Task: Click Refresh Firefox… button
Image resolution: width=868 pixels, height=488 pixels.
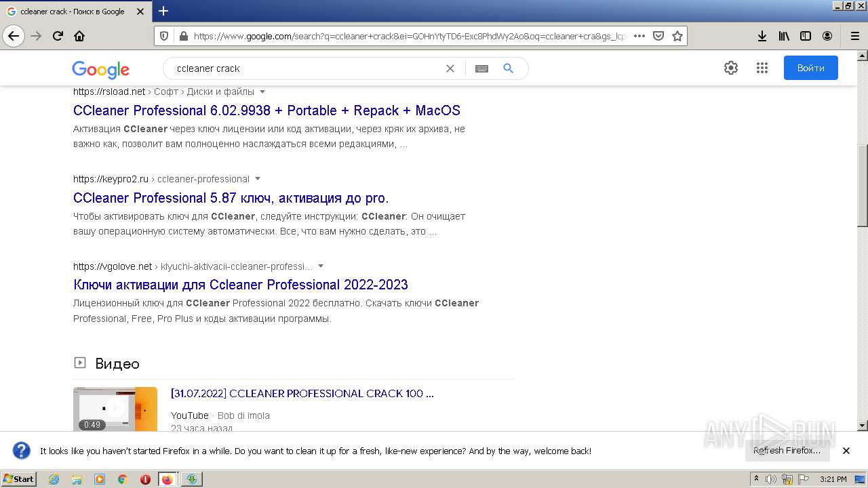Action: coord(787,451)
